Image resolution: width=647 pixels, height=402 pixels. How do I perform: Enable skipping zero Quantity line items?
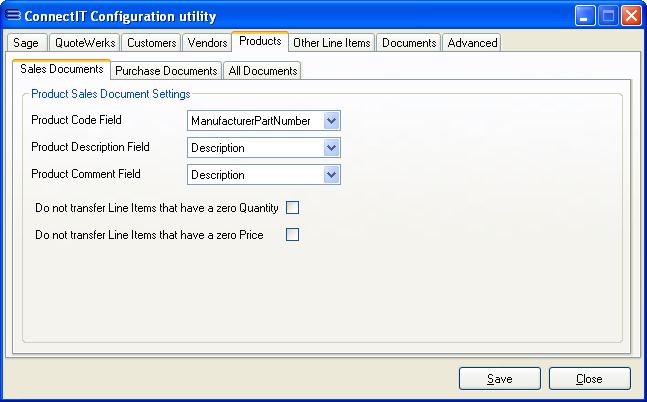(x=293, y=208)
